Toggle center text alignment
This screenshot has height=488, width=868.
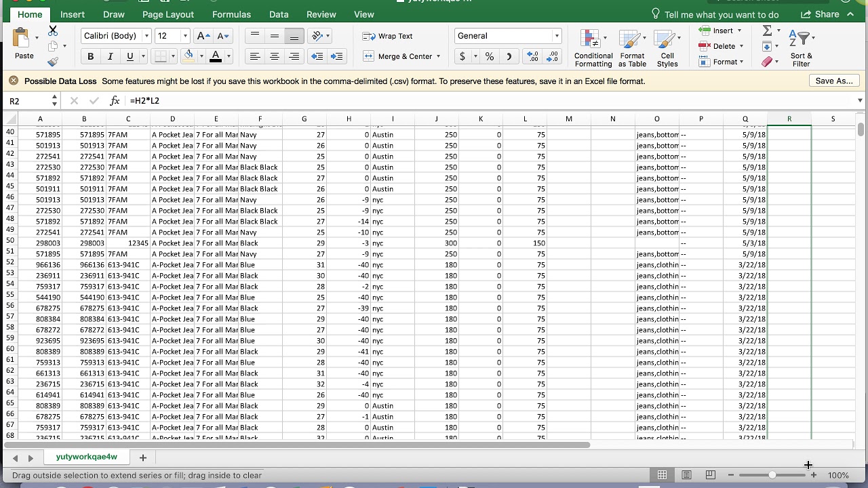pyautogui.click(x=275, y=56)
